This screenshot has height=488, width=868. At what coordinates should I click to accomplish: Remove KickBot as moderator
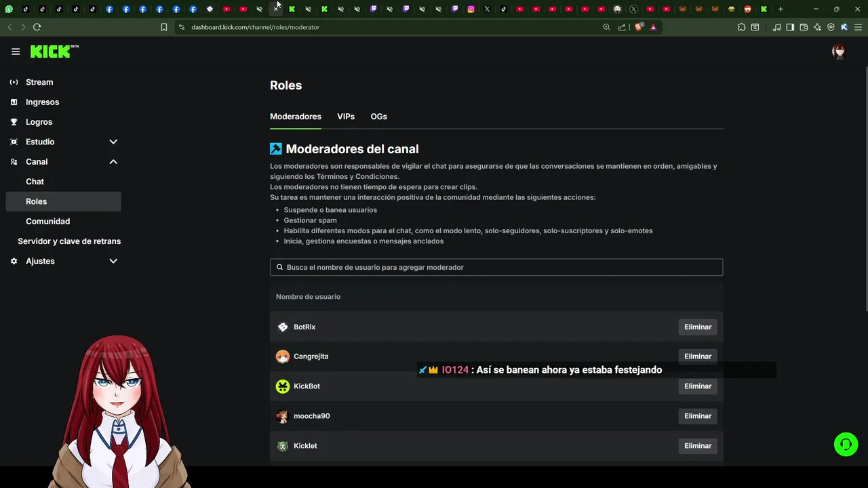click(x=698, y=386)
